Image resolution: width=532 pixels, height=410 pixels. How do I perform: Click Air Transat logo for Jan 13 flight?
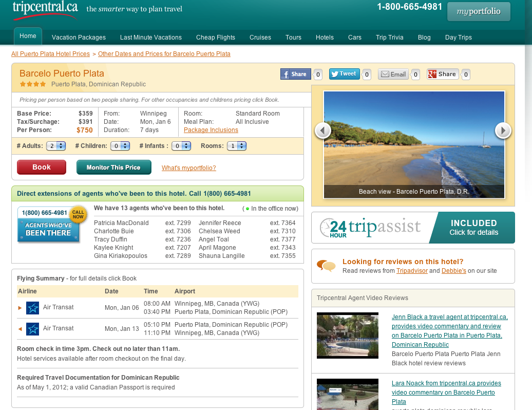tap(32, 329)
